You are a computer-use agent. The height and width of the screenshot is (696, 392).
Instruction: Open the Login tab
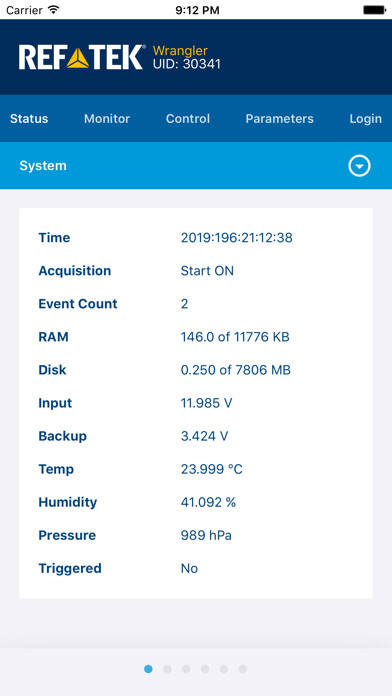(x=365, y=119)
